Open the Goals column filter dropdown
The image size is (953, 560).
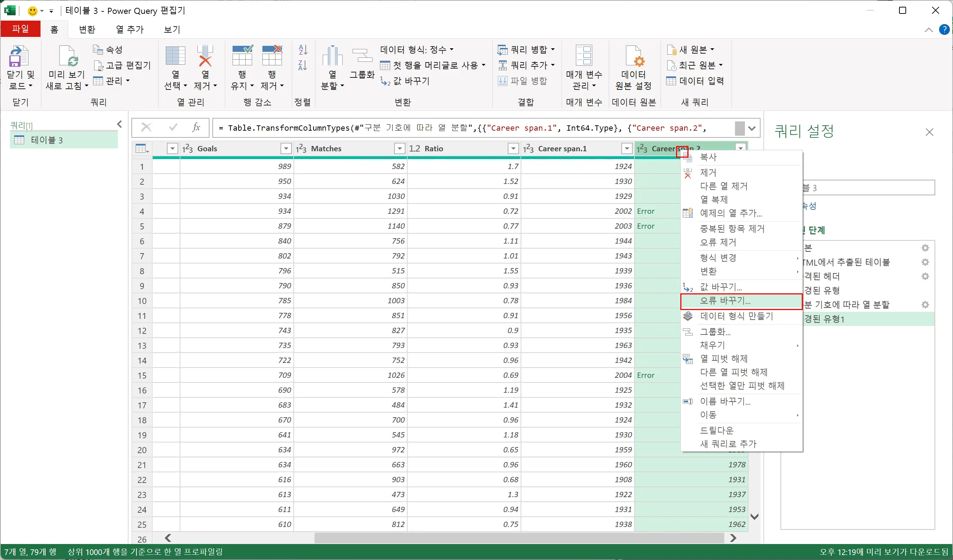click(286, 148)
